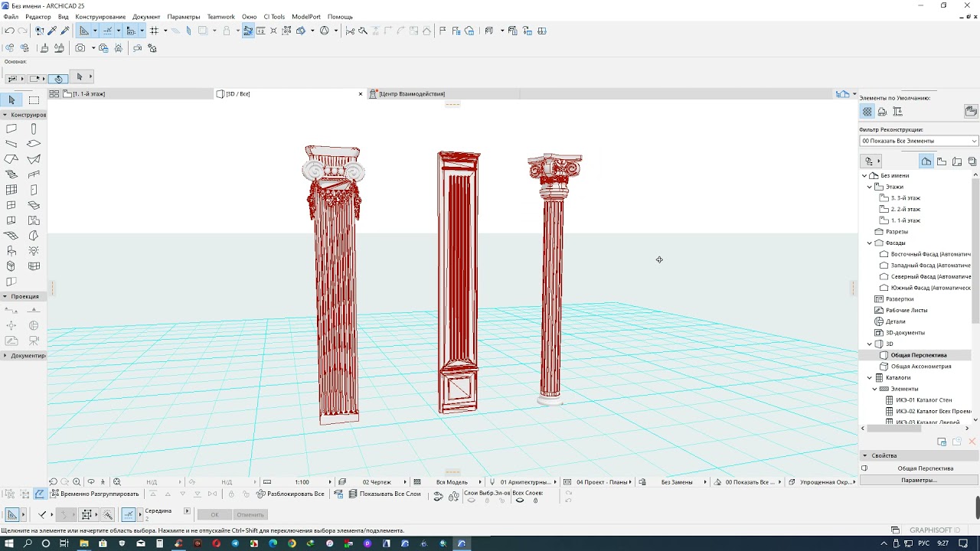Open the Файл menu

pyautogui.click(x=11, y=17)
